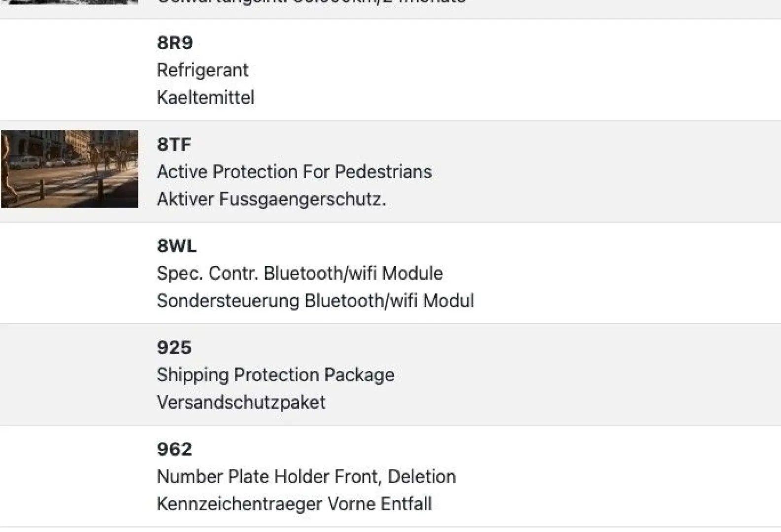Select the Aktiver Fussgaengerschutz line

click(x=271, y=199)
